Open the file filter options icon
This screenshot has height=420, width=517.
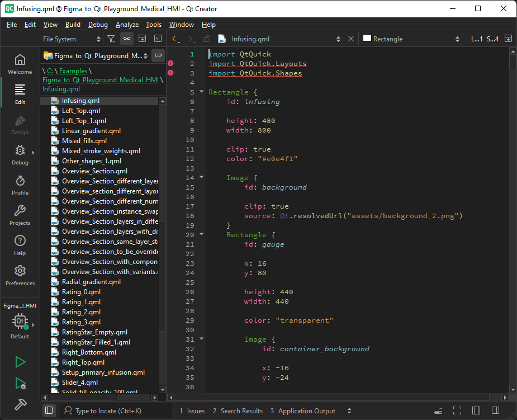tap(111, 39)
